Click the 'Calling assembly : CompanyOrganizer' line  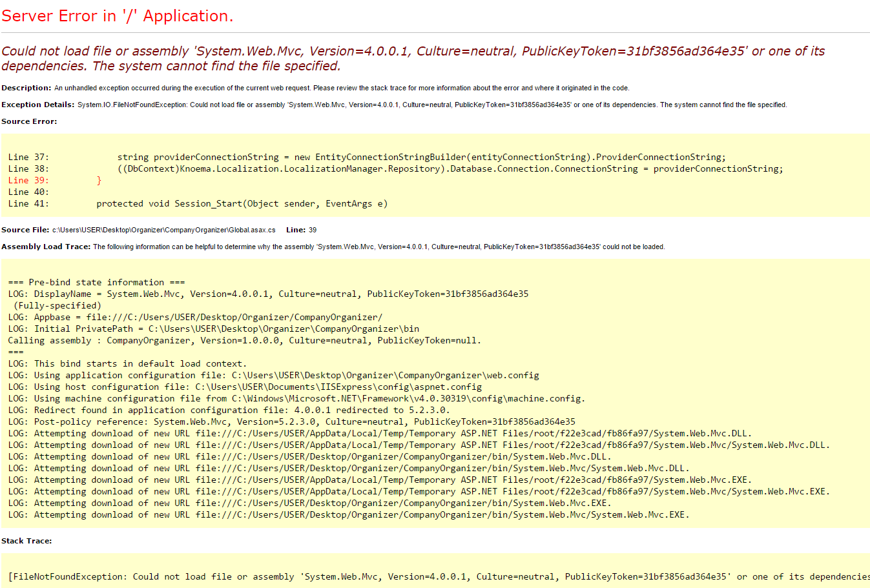click(x=244, y=340)
